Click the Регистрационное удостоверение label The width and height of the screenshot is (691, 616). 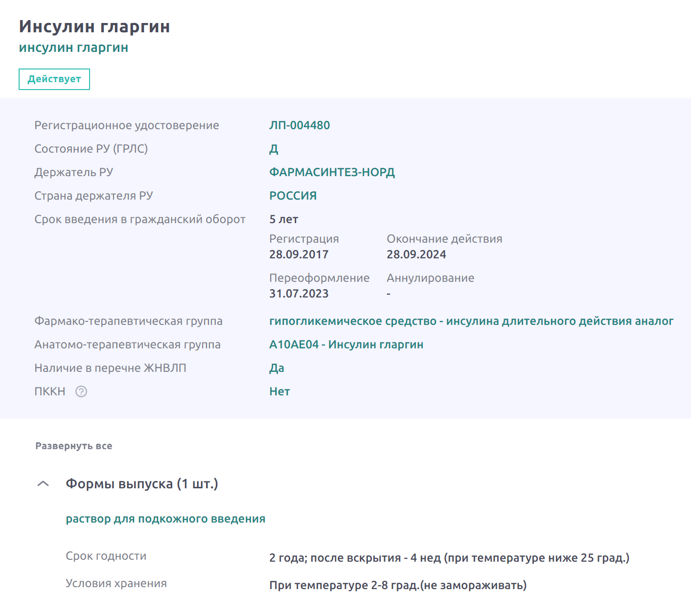[127, 125]
